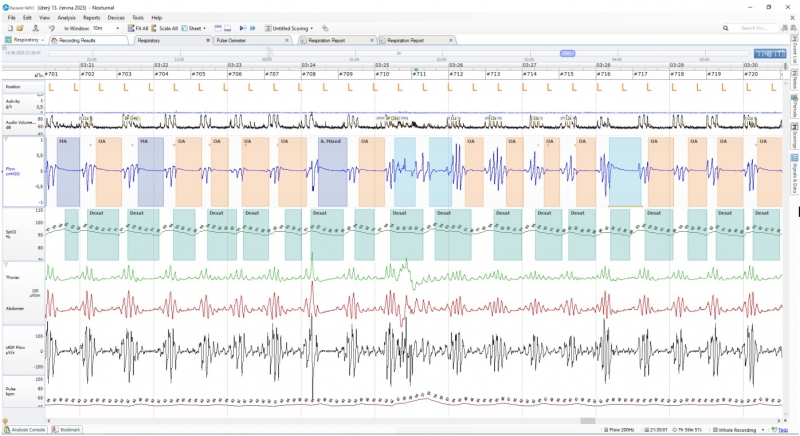Image resolution: width=800 pixels, height=436 pixels.
Task: Click the A. Mixed apnea event
Action: pos(332,172)
